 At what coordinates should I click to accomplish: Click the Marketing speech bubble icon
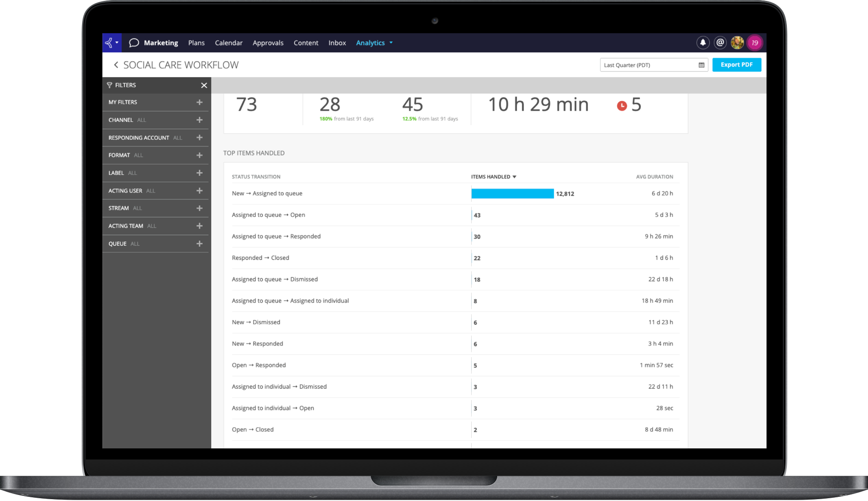click(x=134, y=43)
